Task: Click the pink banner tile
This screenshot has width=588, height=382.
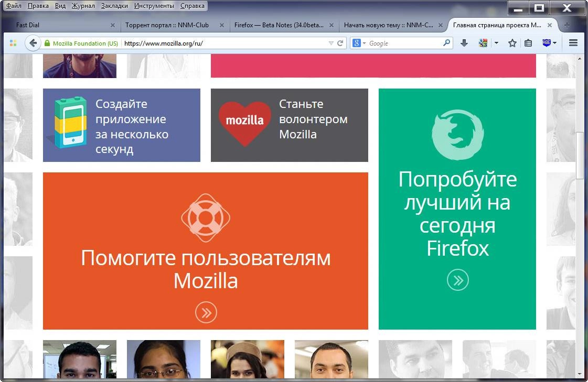Action: (373, 66)
